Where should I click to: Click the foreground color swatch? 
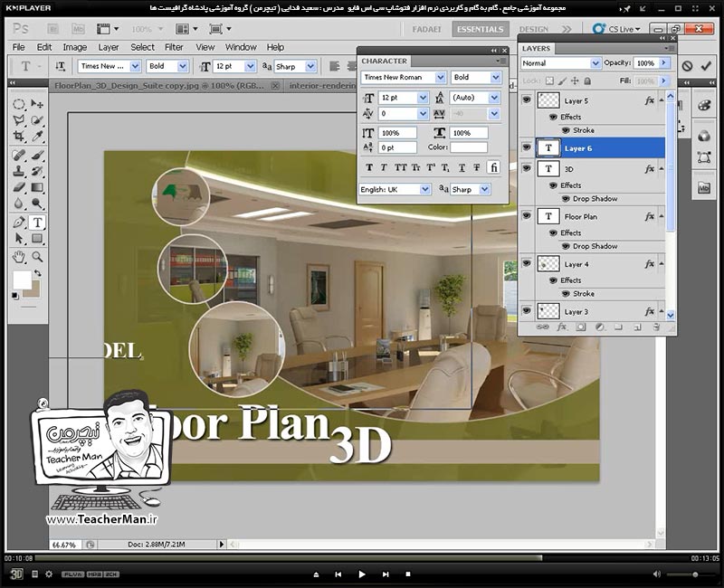(22, 280)
